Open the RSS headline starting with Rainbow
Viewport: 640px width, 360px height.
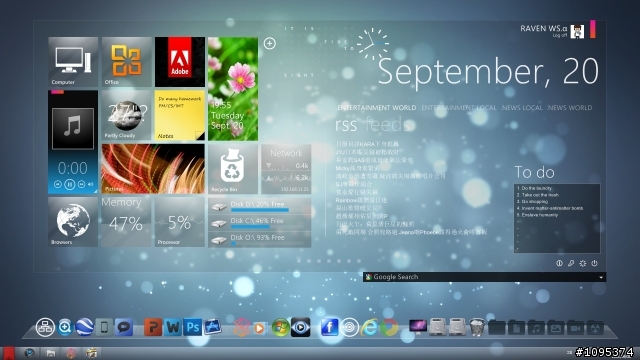[361, 200]
